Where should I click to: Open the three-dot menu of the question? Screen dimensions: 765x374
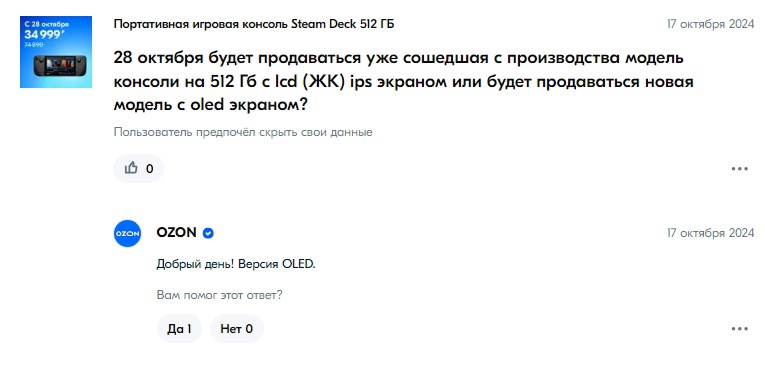[x=740, y=169]
